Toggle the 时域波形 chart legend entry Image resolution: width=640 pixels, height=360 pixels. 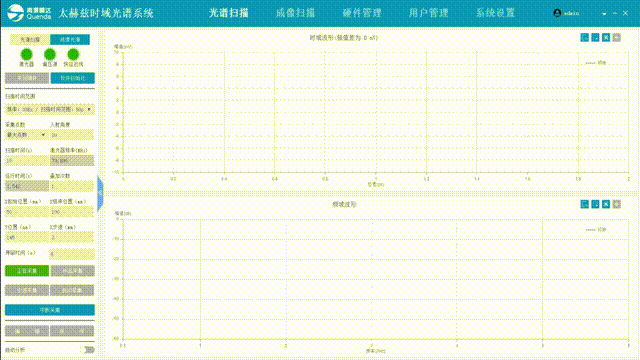pyautogui.click(x=596, y=63)
